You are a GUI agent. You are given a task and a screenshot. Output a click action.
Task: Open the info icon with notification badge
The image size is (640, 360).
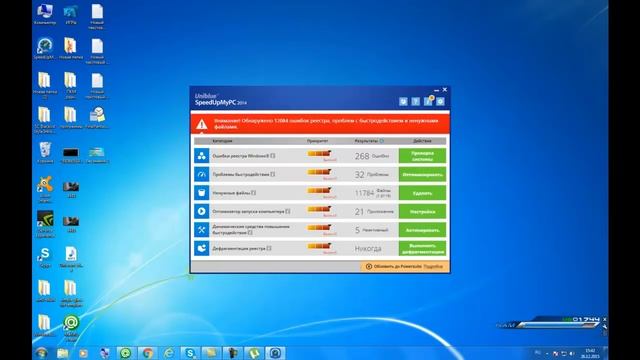click(428, 101)
